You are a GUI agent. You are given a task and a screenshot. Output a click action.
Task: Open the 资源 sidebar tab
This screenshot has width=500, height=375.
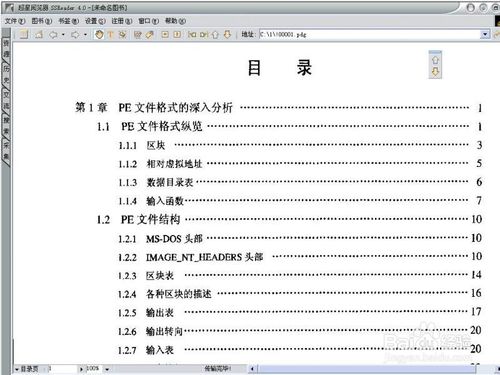(x=6, y=49)
